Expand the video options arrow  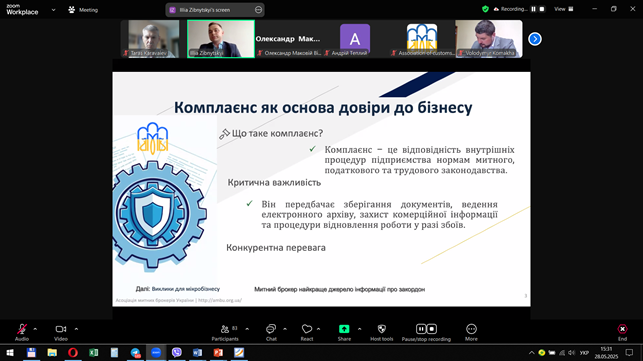[x=76, y=329]
